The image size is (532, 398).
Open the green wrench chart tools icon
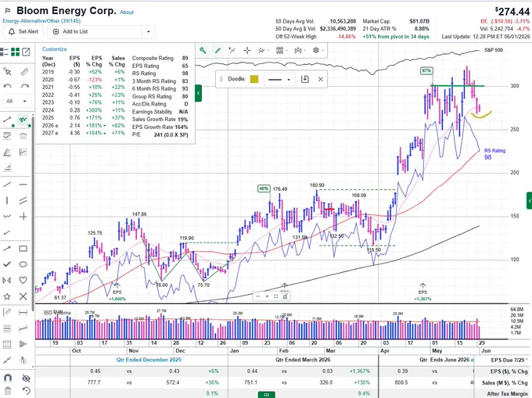pyautogui.click(x=203, y=51)
